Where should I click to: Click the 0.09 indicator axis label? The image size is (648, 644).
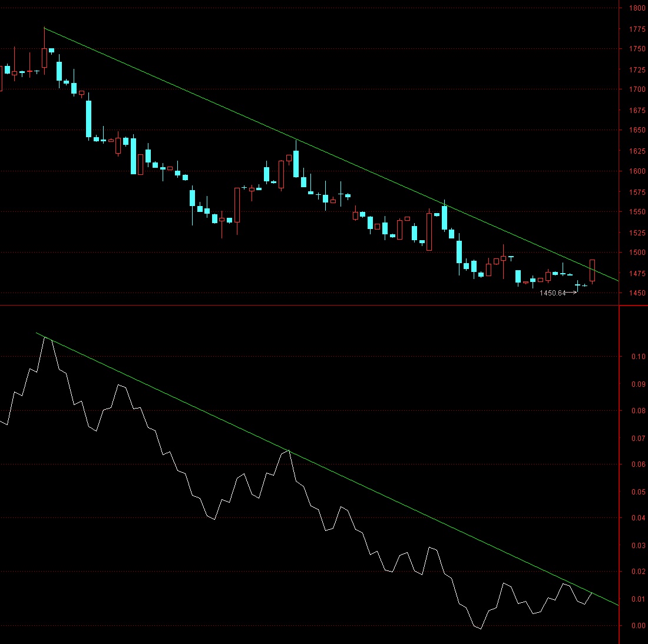pyautogui.click(x=638, y=384)
